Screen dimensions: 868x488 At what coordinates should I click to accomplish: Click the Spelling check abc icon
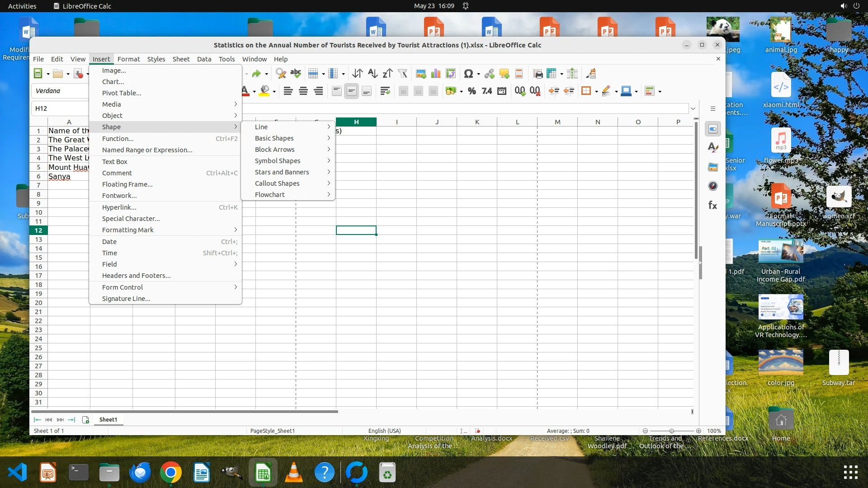click(x=296, y=74)
